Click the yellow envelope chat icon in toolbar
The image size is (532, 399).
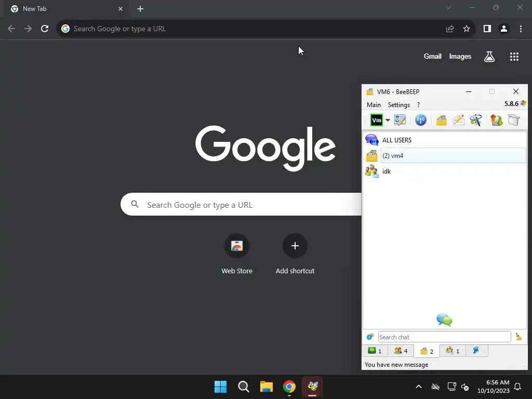(442, 120)
